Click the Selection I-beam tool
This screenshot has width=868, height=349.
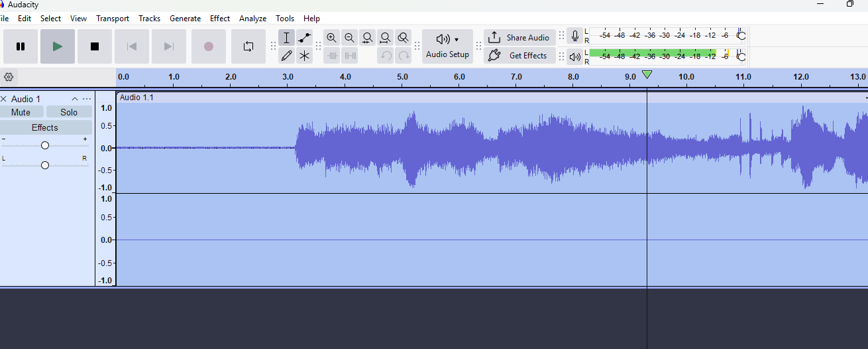[x=286, y=38]
